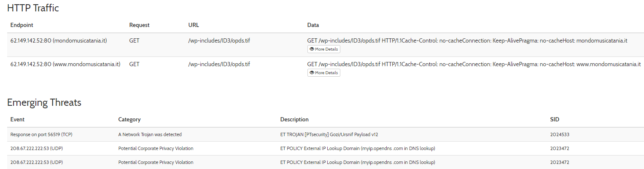Select the Request column header
The width and height of the screenshot is (644, 169).
click(x=139, y=25)
